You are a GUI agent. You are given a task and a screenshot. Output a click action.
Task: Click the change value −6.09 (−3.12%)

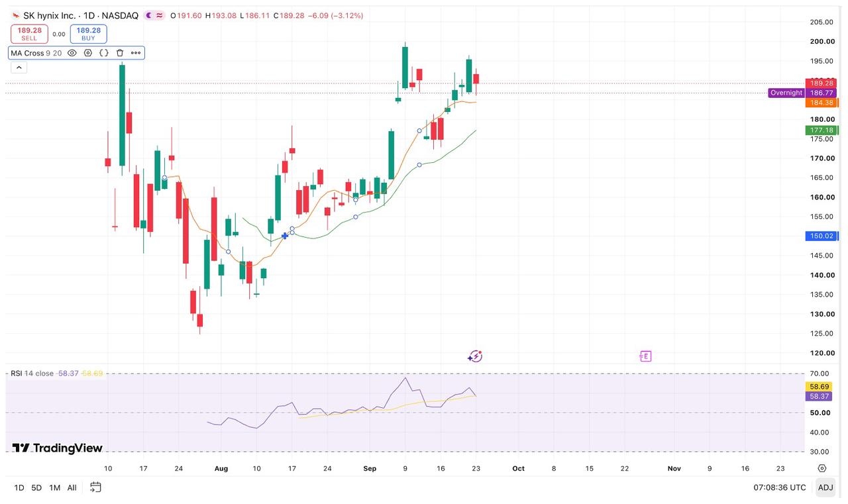336,15
